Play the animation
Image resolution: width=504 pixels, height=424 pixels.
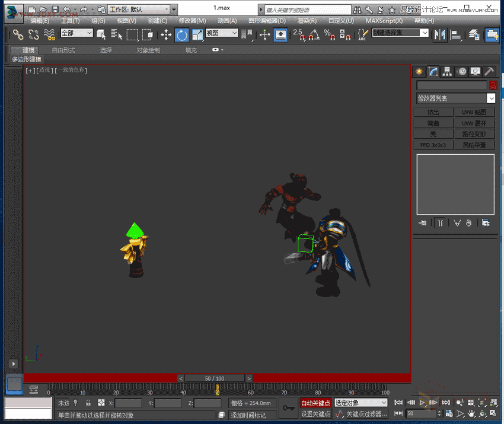pyautogui.click(x=422, y=403)
